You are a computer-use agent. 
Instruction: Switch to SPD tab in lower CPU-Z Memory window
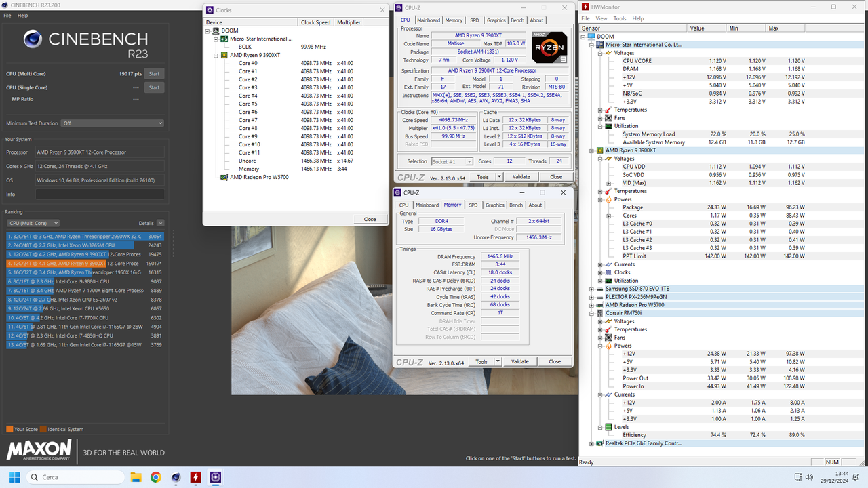point(473,205)
